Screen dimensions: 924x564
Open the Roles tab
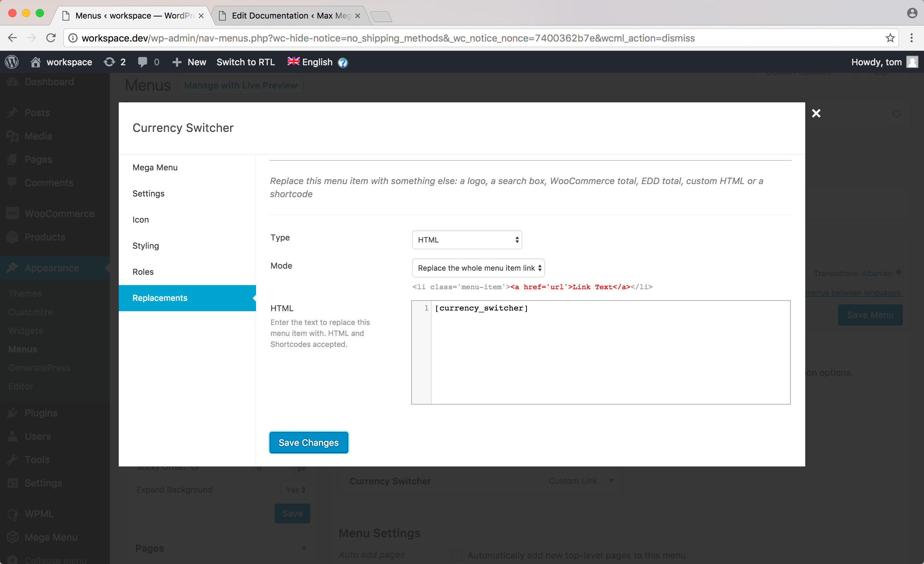(x=143, y=272)
